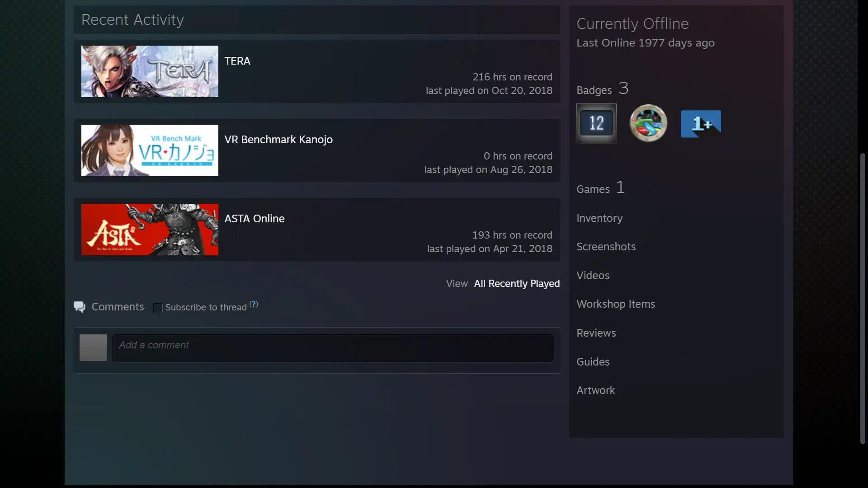Open the ASTA Online title link
The height and width of the screenshot is (488, 868).
[x=255, y=219]
